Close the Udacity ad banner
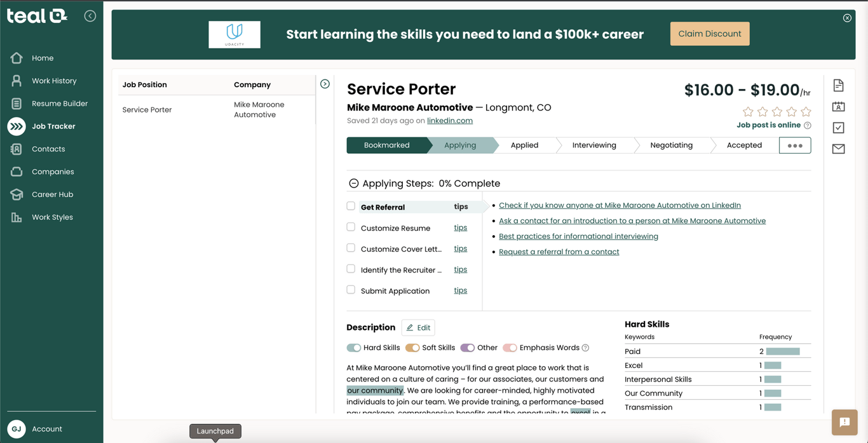The height and width of the screenshot is (443, 868). (x=847, y=18)
